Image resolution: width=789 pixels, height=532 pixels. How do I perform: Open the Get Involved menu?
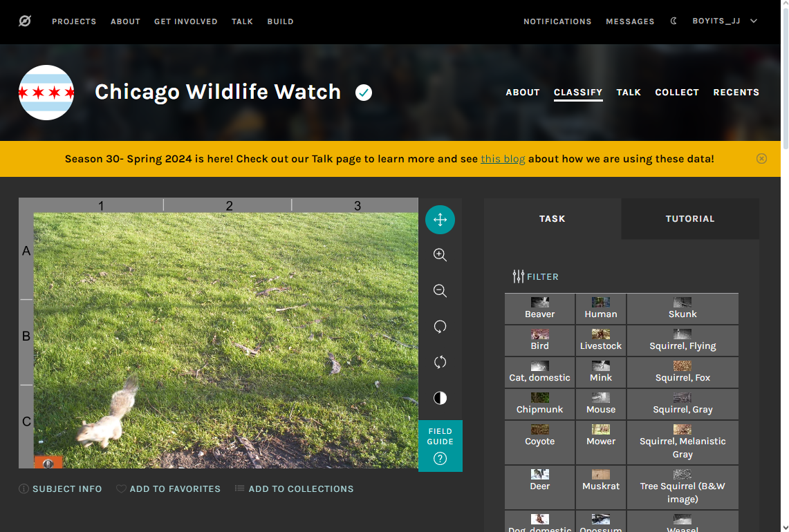[186, 21]
